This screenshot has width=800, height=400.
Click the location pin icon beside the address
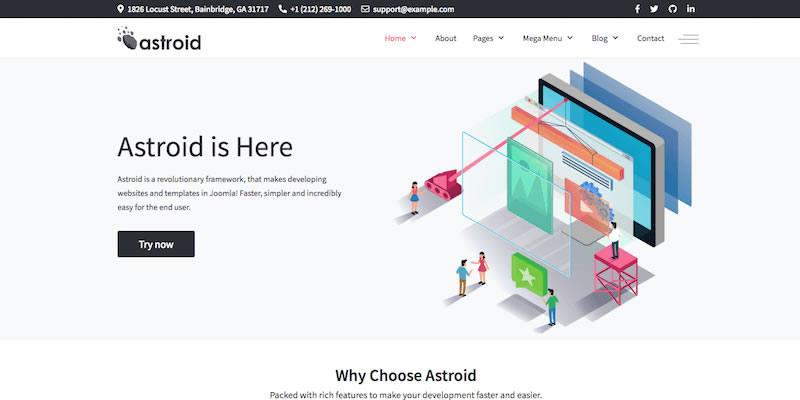[121, 9]
